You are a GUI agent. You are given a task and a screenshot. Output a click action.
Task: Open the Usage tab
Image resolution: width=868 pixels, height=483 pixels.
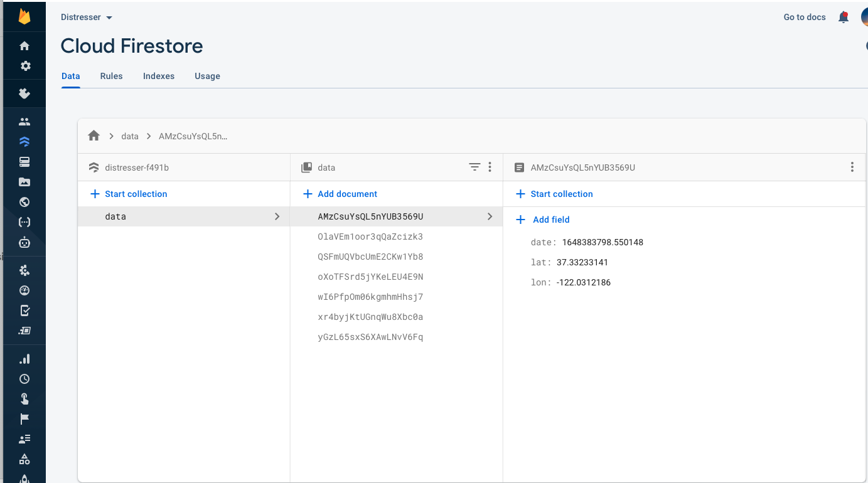[207, 76]
